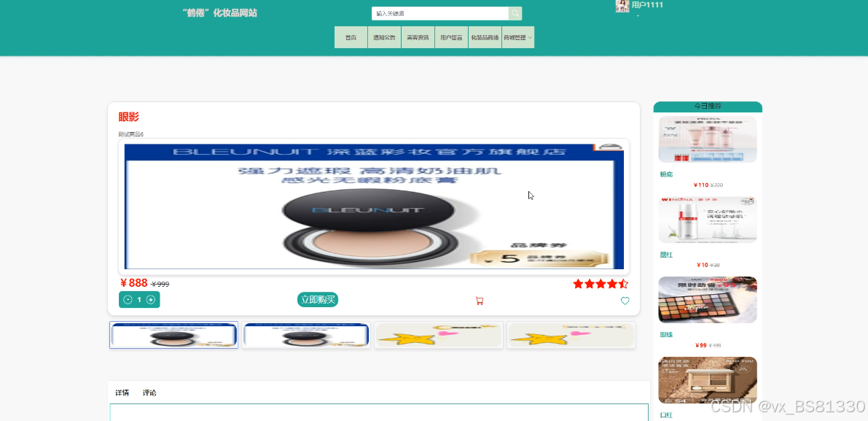
Task: Go to 首页 in navigation
Action: coord(351,37)
